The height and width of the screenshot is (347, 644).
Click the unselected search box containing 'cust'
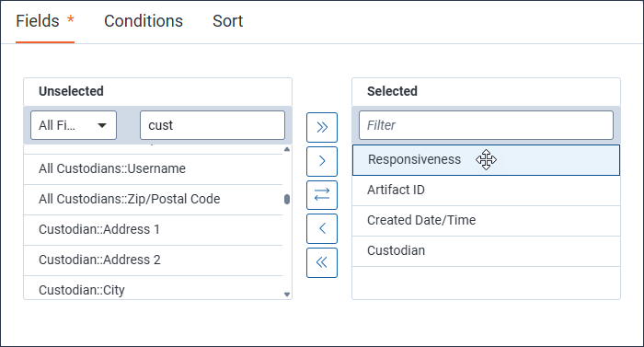213,125
